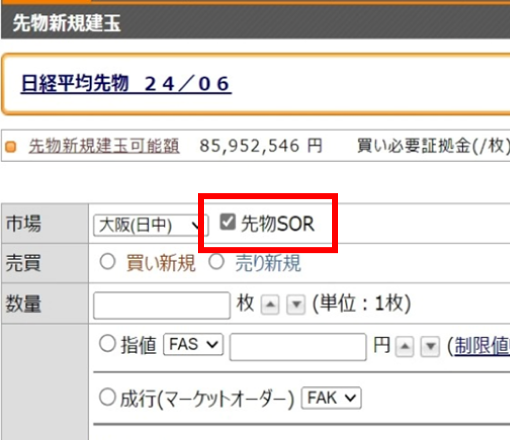510x440 pixels.
Task: Decrease limit price with down arrow
Action: [430, 347]
